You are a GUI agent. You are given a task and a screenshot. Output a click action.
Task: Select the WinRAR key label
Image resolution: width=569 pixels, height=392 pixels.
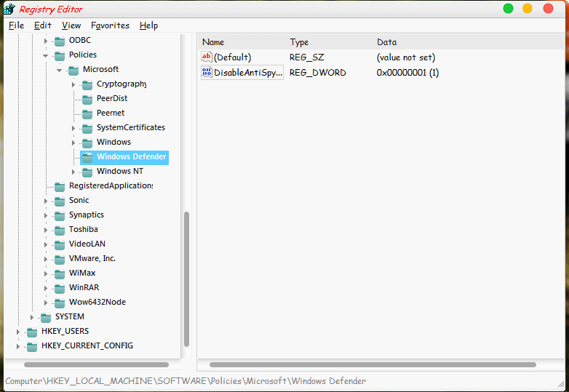(x=84, y=287)
